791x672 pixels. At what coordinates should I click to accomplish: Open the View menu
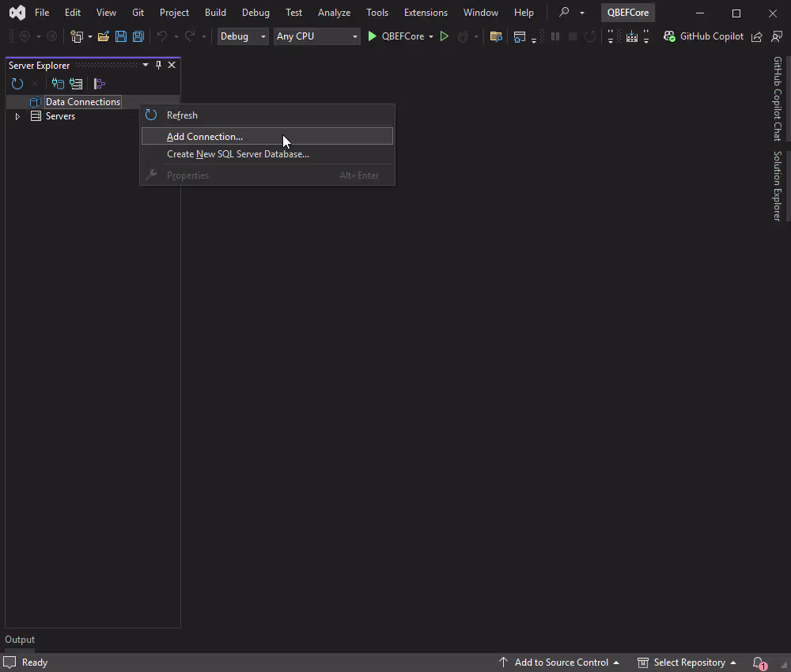[106, 13]
